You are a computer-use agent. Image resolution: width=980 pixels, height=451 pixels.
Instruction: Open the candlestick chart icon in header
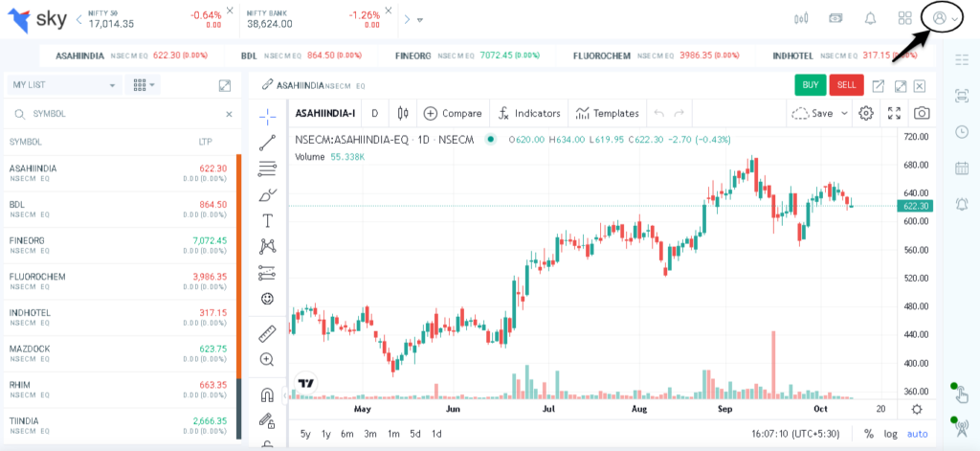(x=801, y=19)
